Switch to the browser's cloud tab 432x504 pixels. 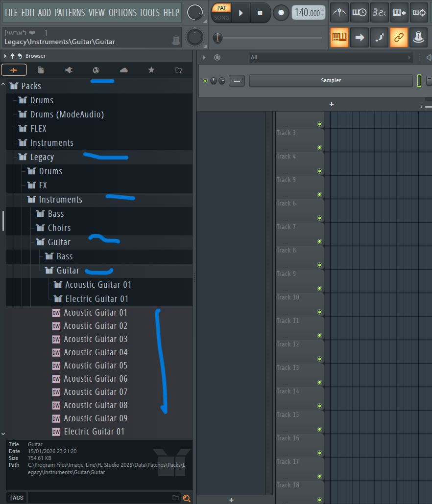tap(123, 70)
